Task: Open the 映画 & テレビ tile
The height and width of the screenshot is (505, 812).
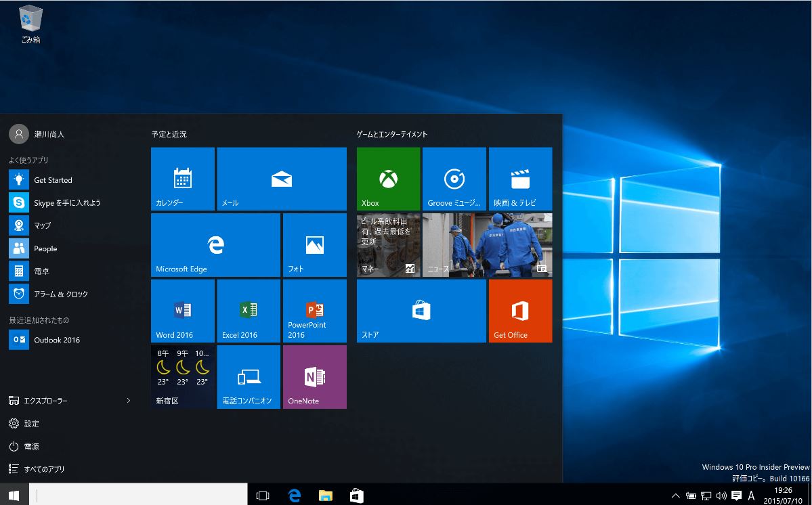Action: (x=520, y=179)
